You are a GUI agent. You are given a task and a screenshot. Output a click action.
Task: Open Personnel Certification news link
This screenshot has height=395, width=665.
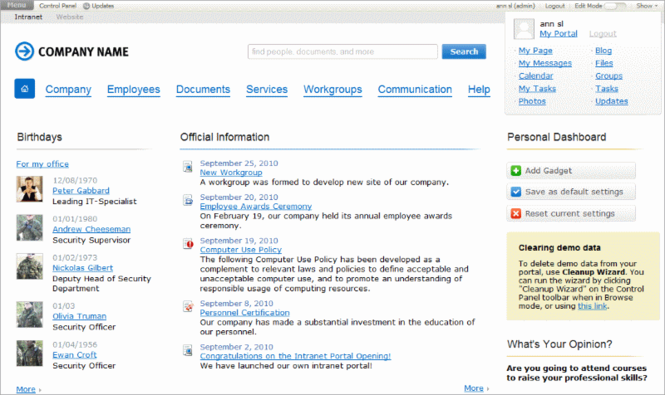245,313
